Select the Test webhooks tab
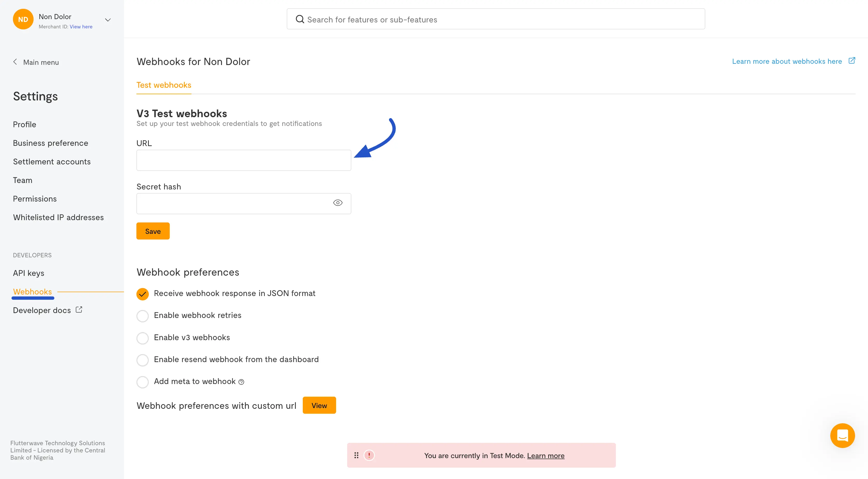This screenshot has height=479, width=868. (x=164, y=85)
